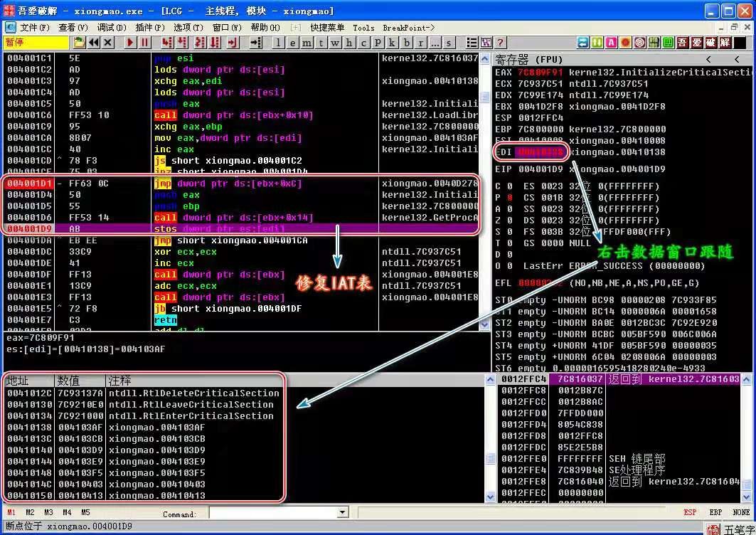Screen dimensions: 756x535
Task: Click the blue swap-arrows plugin icon
Action: [x=583, y=43]
